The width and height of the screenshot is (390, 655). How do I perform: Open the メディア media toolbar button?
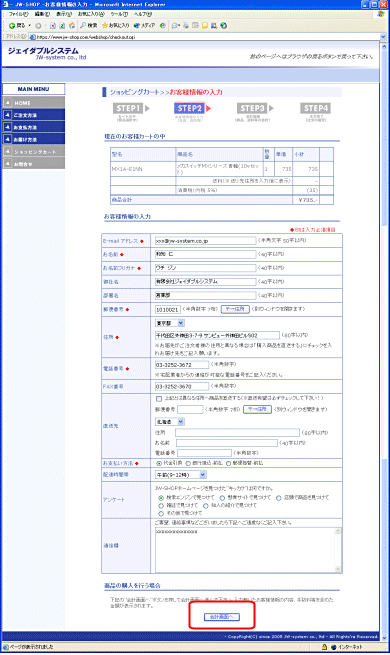[144, 25]
